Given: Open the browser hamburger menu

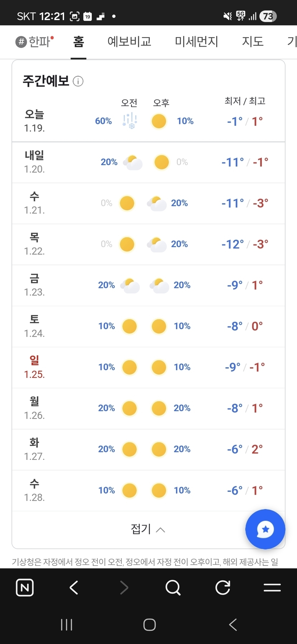Looking at the screenshot, I should click(x=272, y=587).
